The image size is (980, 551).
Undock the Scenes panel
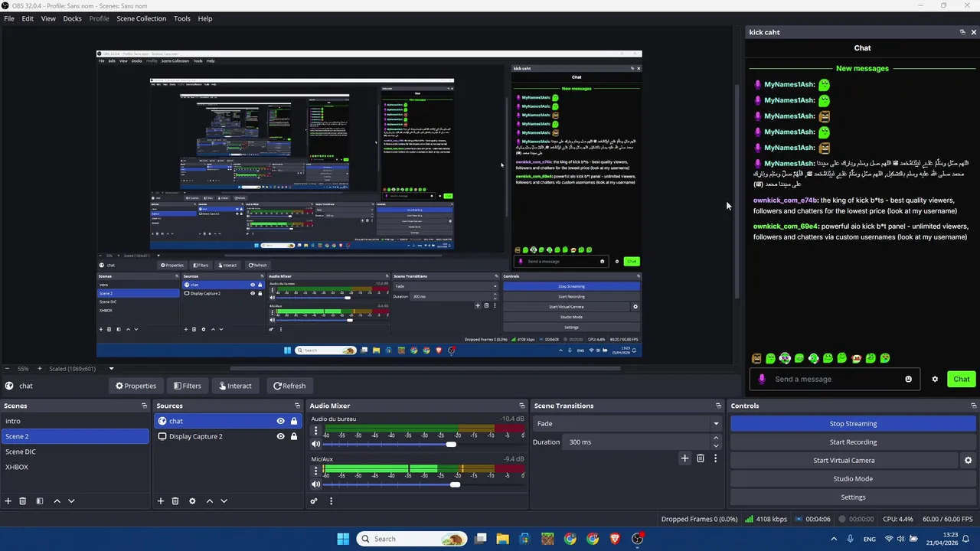click(144, 406)
